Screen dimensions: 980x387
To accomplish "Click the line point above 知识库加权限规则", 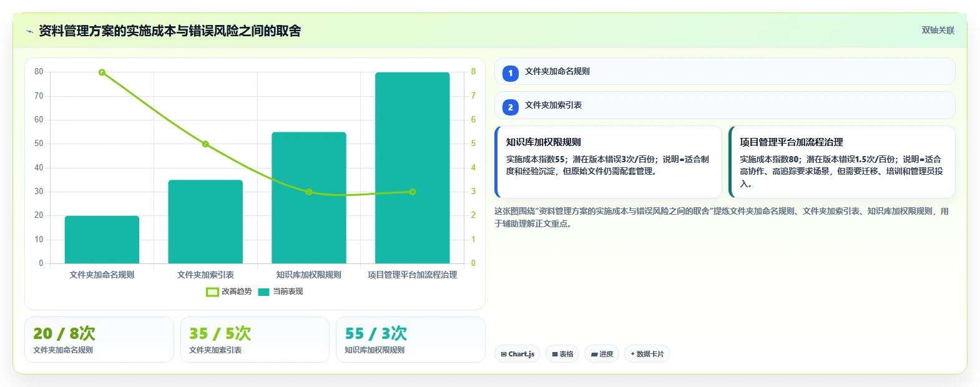I will pos(309,192).
